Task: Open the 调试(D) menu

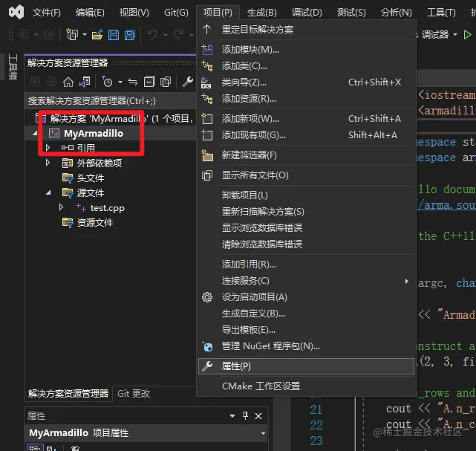Action: (x=307, y=13)
